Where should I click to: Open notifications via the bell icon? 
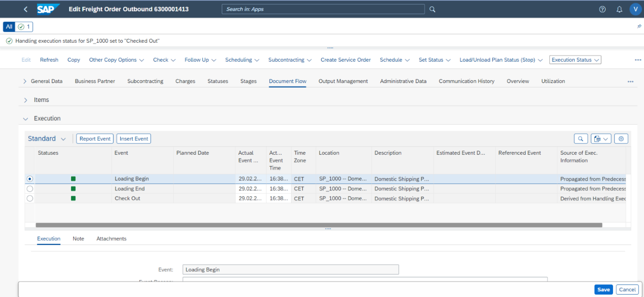(619, 9)
